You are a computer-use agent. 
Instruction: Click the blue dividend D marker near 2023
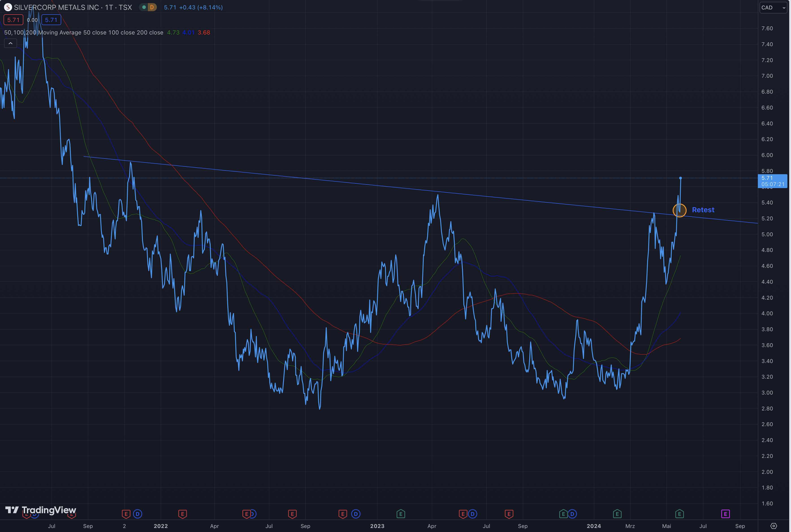click(x=356, y=514)
